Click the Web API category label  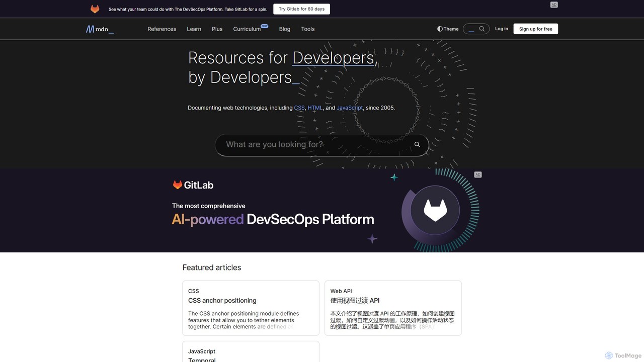(341, 291)
